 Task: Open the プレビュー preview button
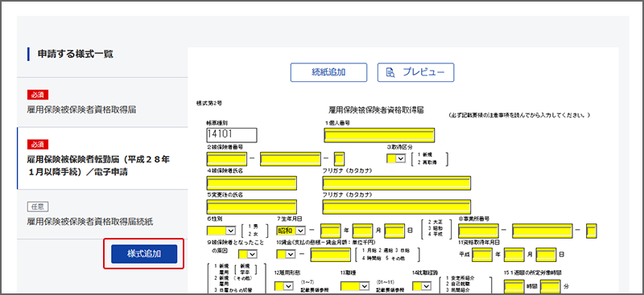pyautogui.click(x=415, y=72)
